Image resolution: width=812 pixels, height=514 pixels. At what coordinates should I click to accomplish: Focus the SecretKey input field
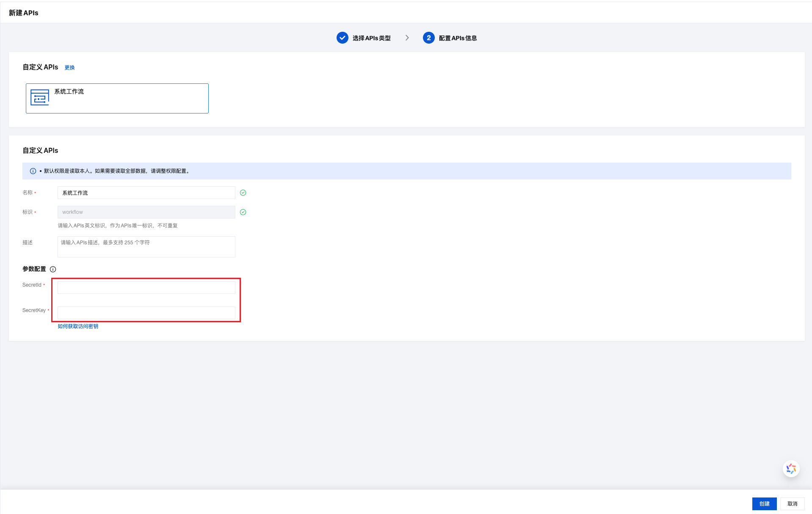click(146, 313)
